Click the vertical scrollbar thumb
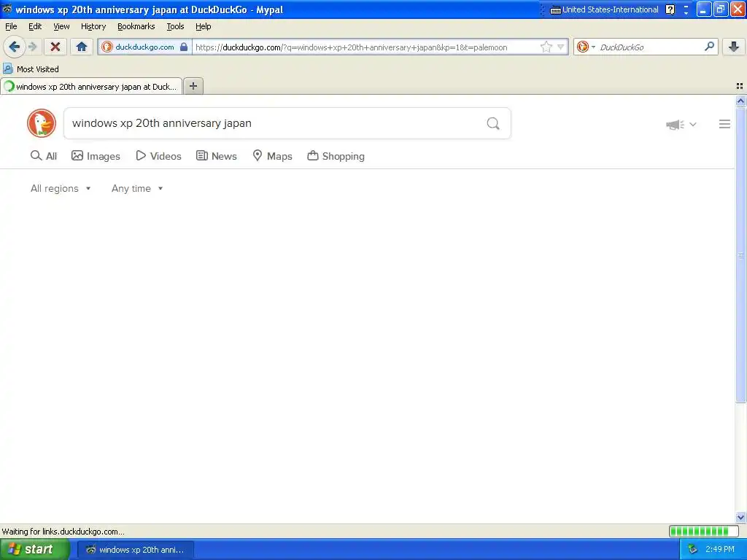The image size is (747, 560). click(x=740, y=254)
